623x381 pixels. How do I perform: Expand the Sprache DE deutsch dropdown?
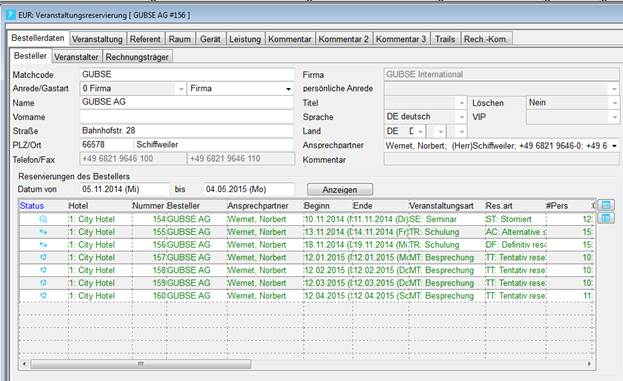461,117
